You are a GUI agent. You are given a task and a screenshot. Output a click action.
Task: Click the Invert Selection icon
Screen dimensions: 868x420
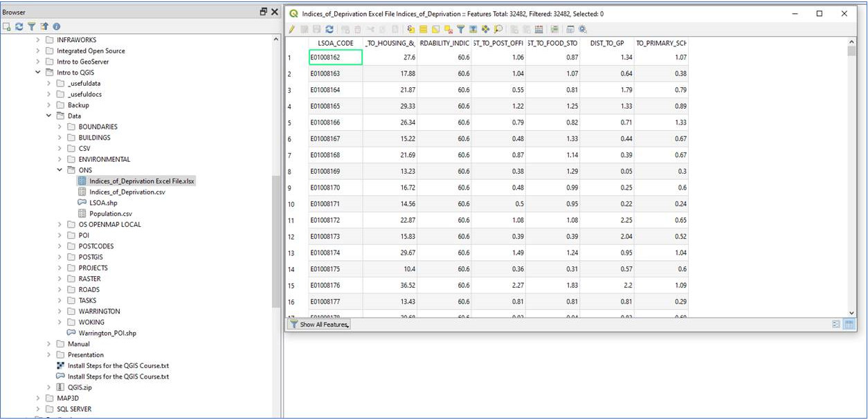pos(435,29)
